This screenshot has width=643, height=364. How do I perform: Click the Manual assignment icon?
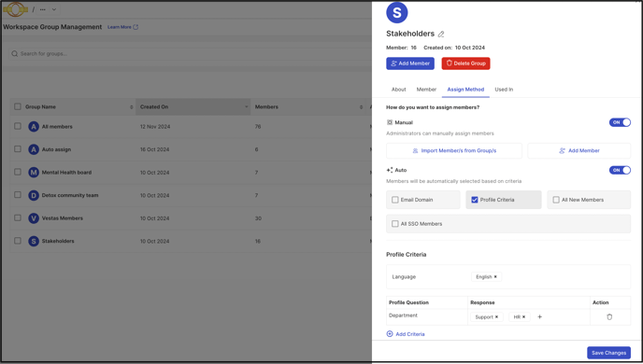coord(390,122)
